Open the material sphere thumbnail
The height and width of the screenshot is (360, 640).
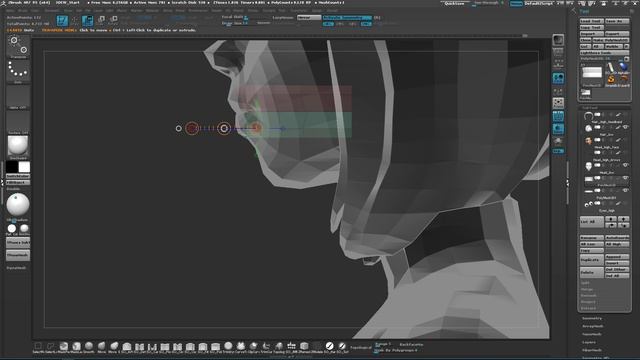(x=18, y=147)
